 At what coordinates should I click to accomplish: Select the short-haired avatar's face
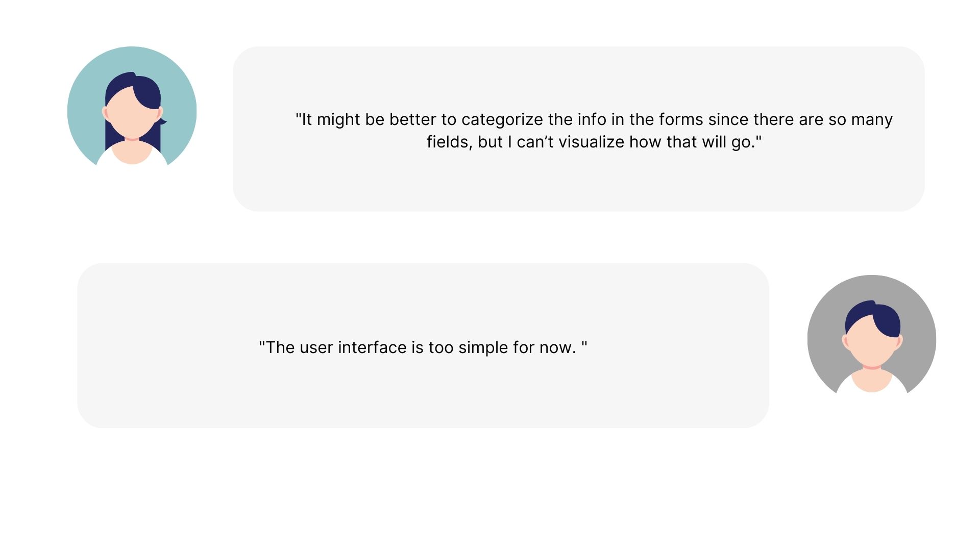tap(871, 342)
